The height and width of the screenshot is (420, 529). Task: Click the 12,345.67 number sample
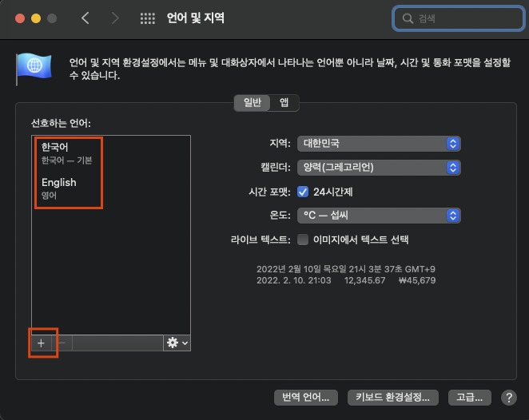pyautogui.click(x=364, y=280)
